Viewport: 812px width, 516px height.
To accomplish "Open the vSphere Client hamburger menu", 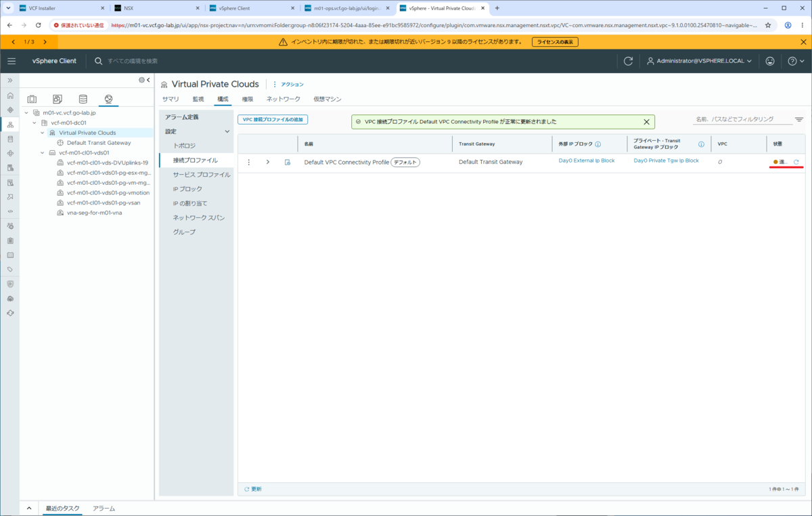I will pyautogui.click(x=11, y=61).
